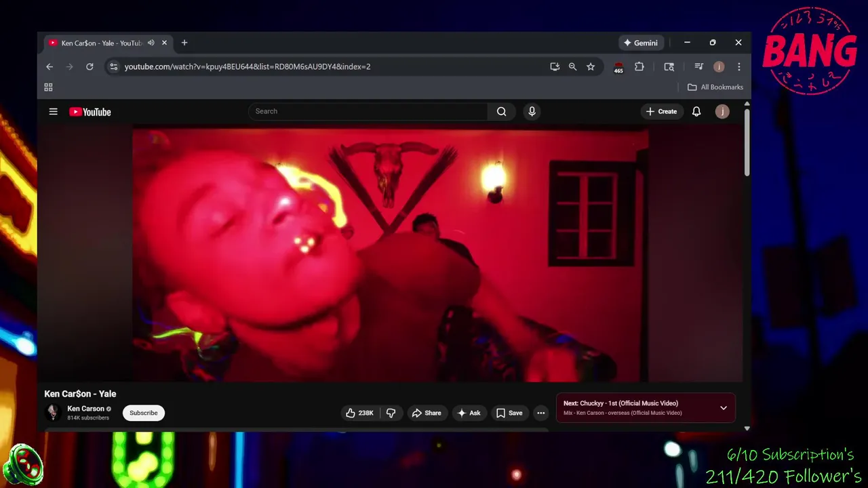Viewport: 868px width, 488px height.
Task: Click the search magnifier button
Action: [501, 112]
